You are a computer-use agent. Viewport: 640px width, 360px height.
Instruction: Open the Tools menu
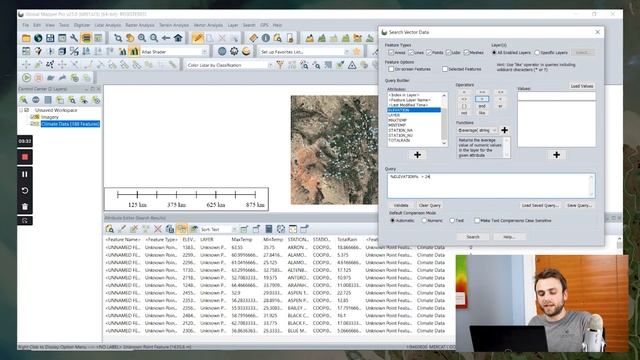[x=64, y=25]
